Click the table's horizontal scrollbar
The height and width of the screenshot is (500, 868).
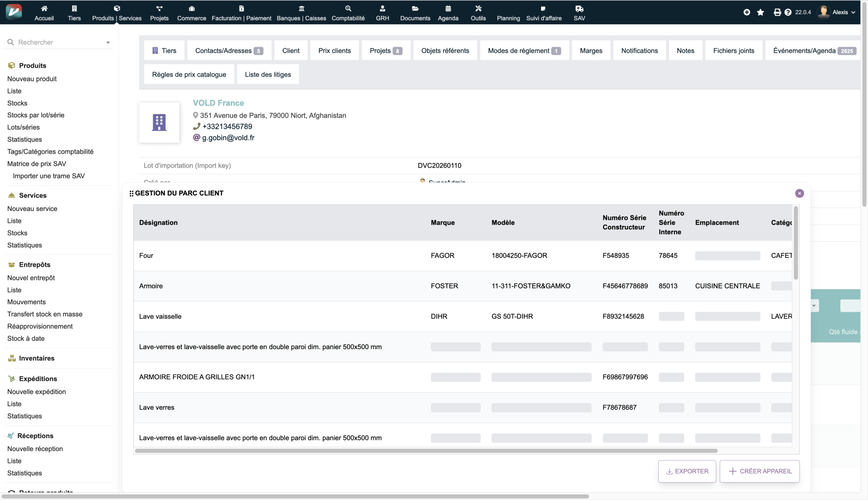[x=426, y=451]
